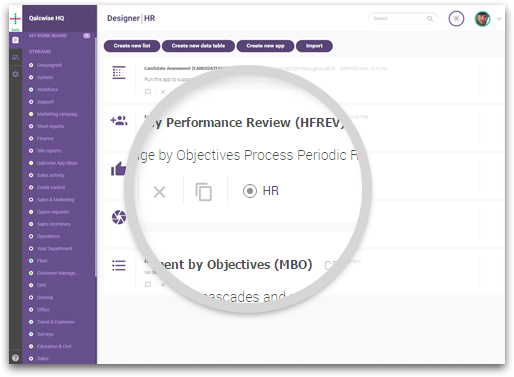Open the Education & Cert stream
Image resolution: width=514 pixels, height=377 pixels.
(54, 346)
